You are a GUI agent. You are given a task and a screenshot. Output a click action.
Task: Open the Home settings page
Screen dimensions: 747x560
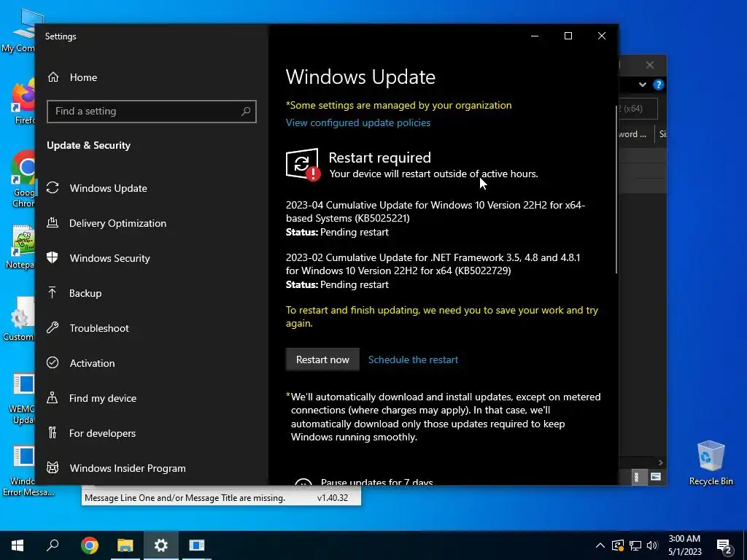(72, 77)
